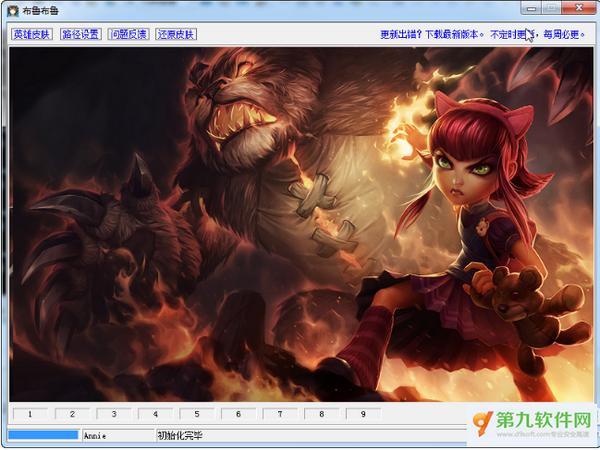Click the blue progress bar in status bar
The image size is (600, 450).
point(43,435)
